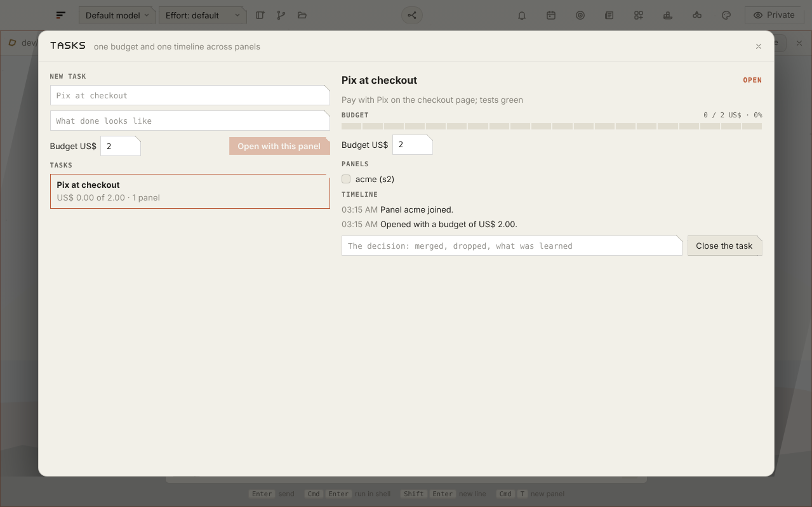Open the calendar icon in top toolbar
This screenshot has width=812, height=507.
click(x=551, y=15)
